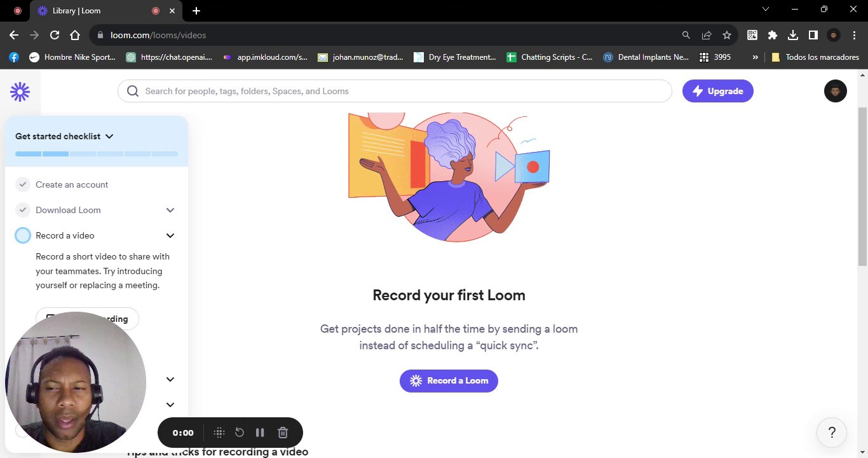Click the webcam bubble preview
The image size is (868, 458).
click(x=76, y=382)
